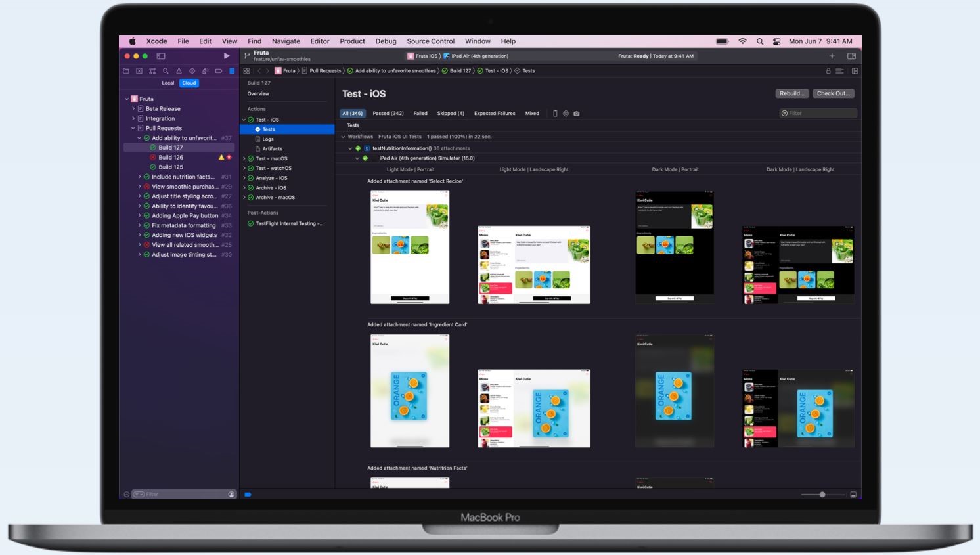Switch navigator to Local
Screen dimensions: 980x555
tap(168, 83)
